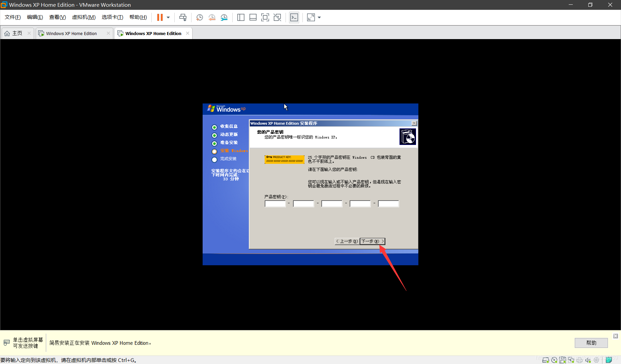Close the active Windows XP Home Edition tab
621x364 pixels.
(187, 33)
